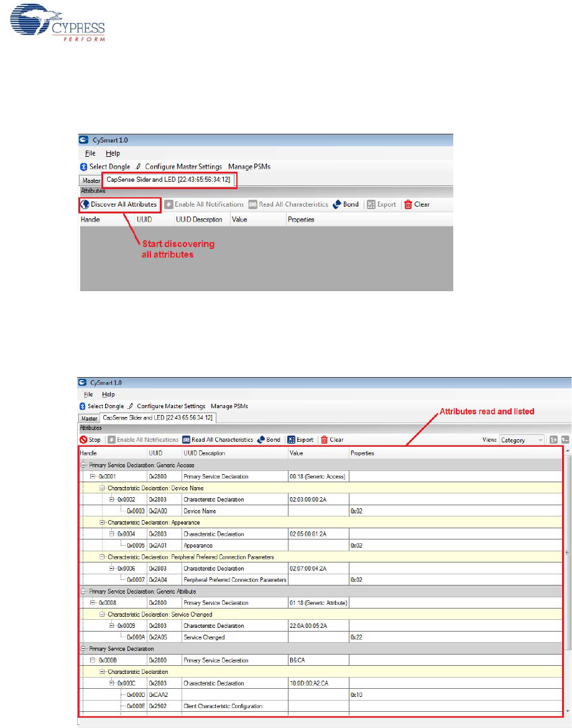The image size is (572, 728).
Task: Click Discover All Attributes in upper window
Action: coord(119,204)
